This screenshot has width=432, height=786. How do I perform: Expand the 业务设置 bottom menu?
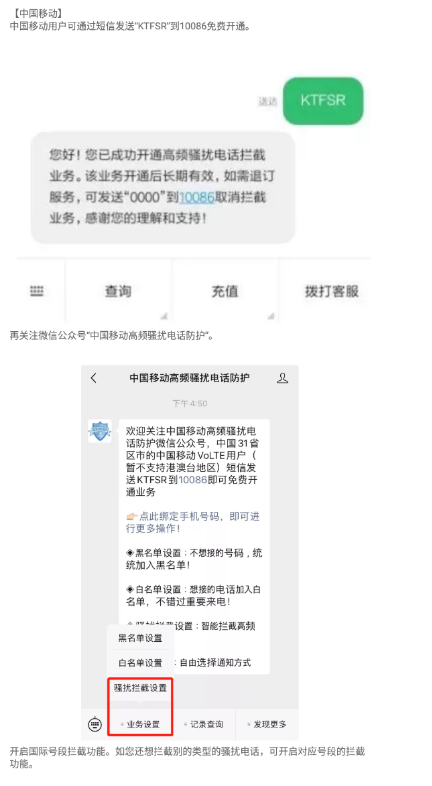coord(140,724)
